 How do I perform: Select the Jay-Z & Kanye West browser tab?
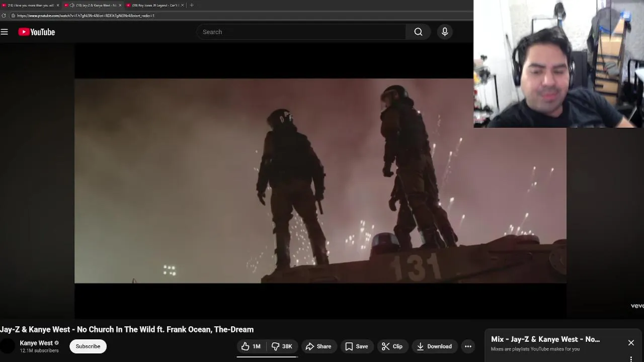(x=92, y=5)
